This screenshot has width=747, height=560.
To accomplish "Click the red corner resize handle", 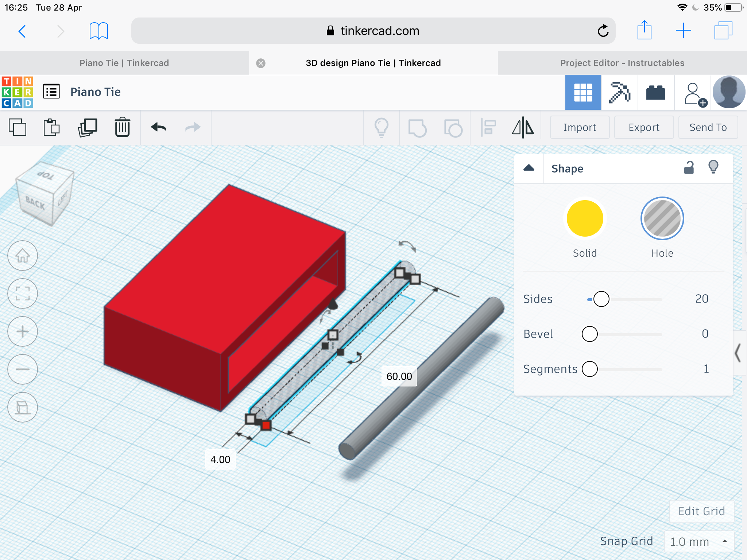I will click(266, 425).
